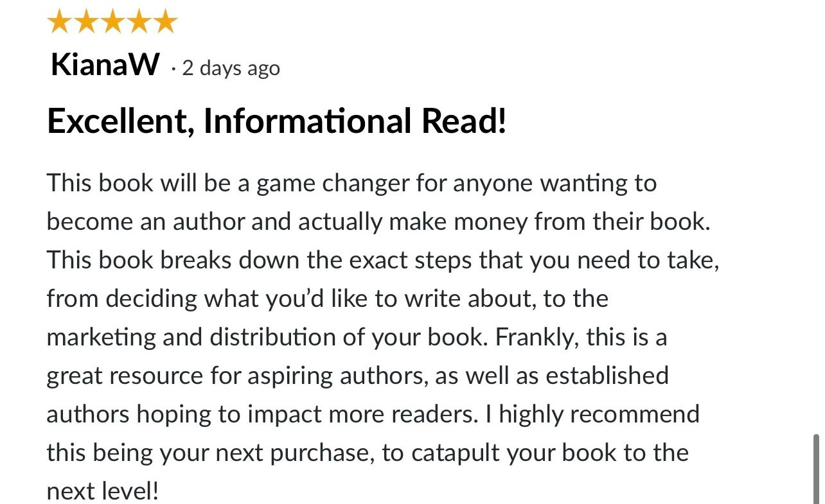Click the words 'I highly recommend'

(x=592, y=415)
